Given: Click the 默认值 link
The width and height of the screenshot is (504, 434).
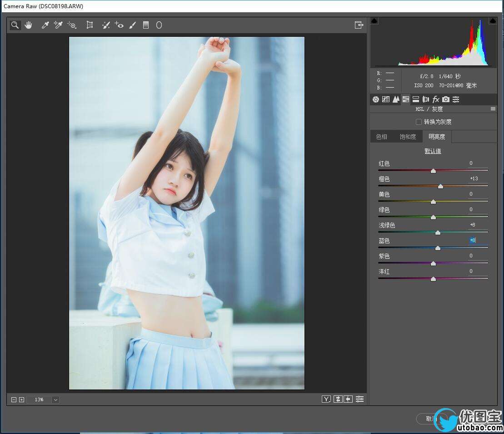Looking at the screenshot, I should [x=433, y=151].
